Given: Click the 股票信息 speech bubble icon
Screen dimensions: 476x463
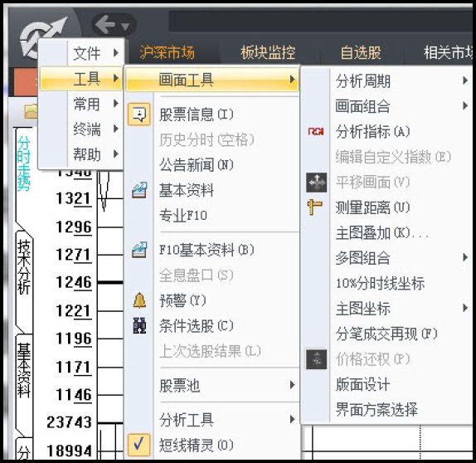Looking at the screenshot, I should [x=139, y=115].
